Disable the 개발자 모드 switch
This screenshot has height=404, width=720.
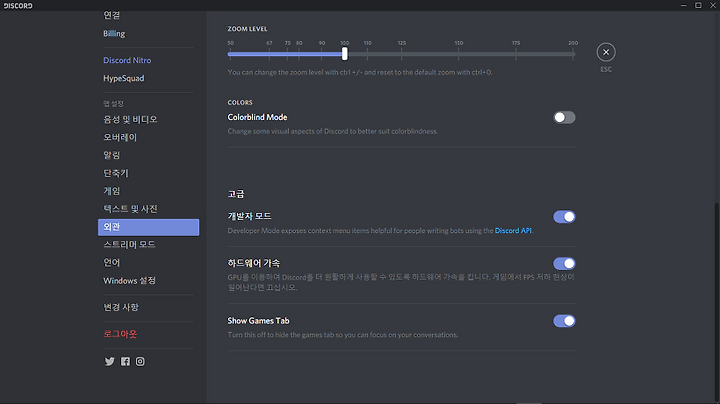pos(564,217)
